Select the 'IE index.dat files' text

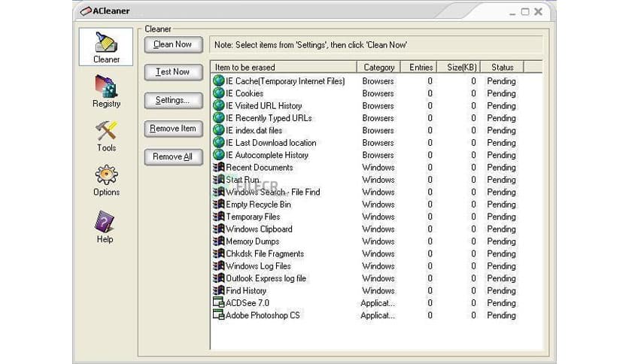pos(254,130)
